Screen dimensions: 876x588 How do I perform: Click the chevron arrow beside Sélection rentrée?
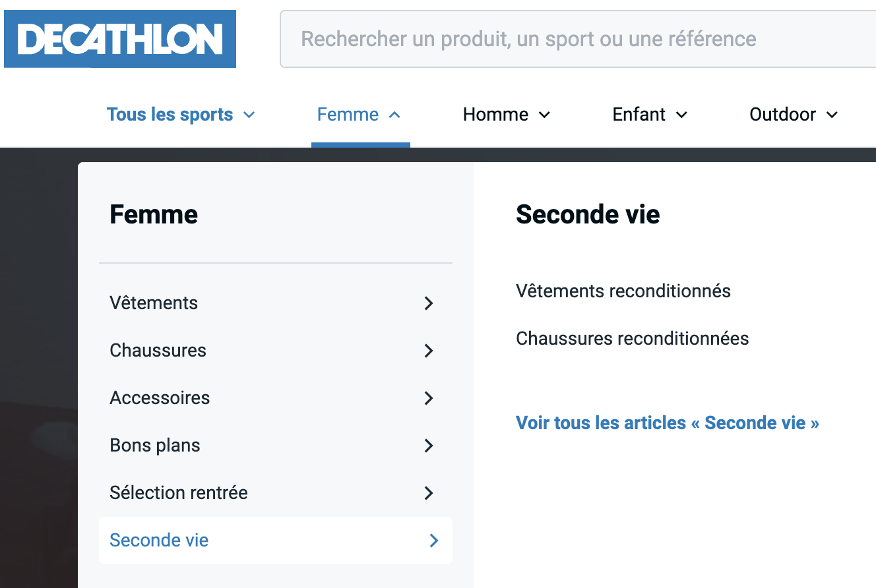point(429,493)
